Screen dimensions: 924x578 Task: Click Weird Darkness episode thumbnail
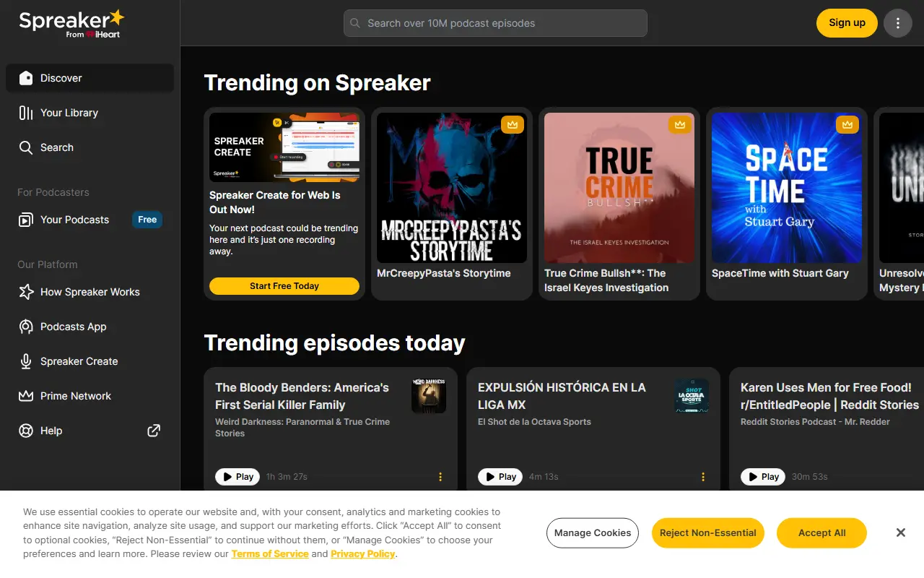click(x=429, y=396)
